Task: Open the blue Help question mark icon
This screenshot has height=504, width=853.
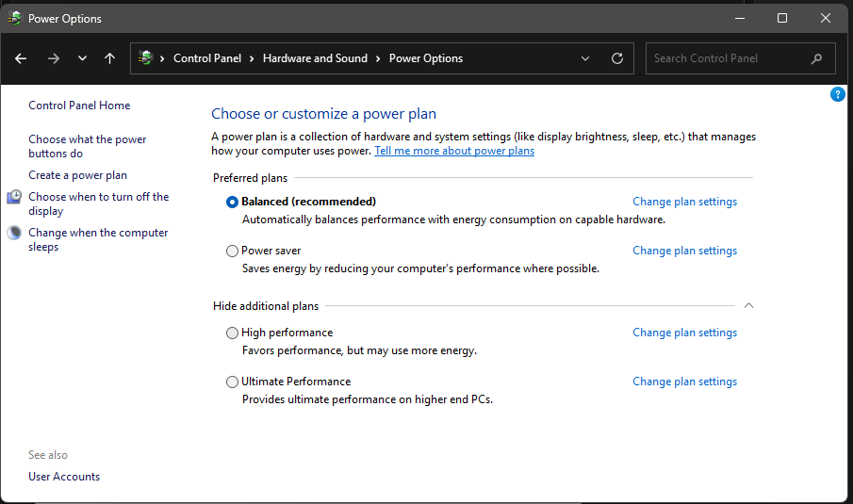Action: (x=838, y=94)
